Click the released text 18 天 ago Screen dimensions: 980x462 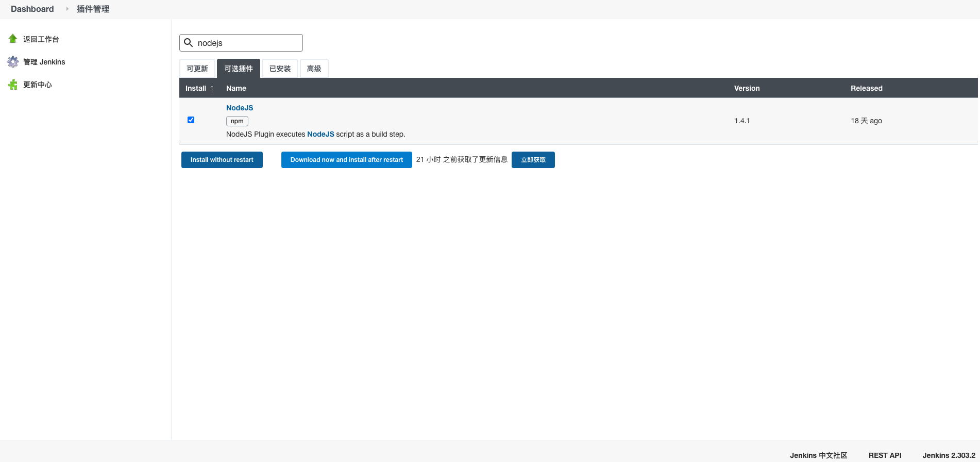pyautogui.click(x=867, y=121)
